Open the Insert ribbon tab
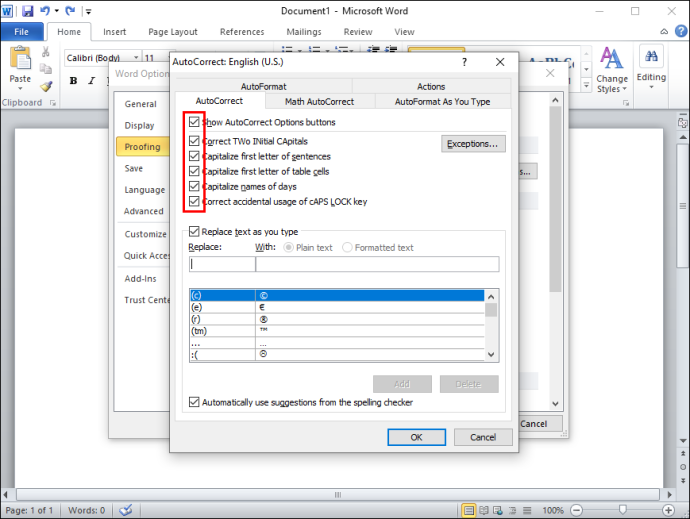Image resolution: width=690 pixels, height=519 pixels. point(114,32)
